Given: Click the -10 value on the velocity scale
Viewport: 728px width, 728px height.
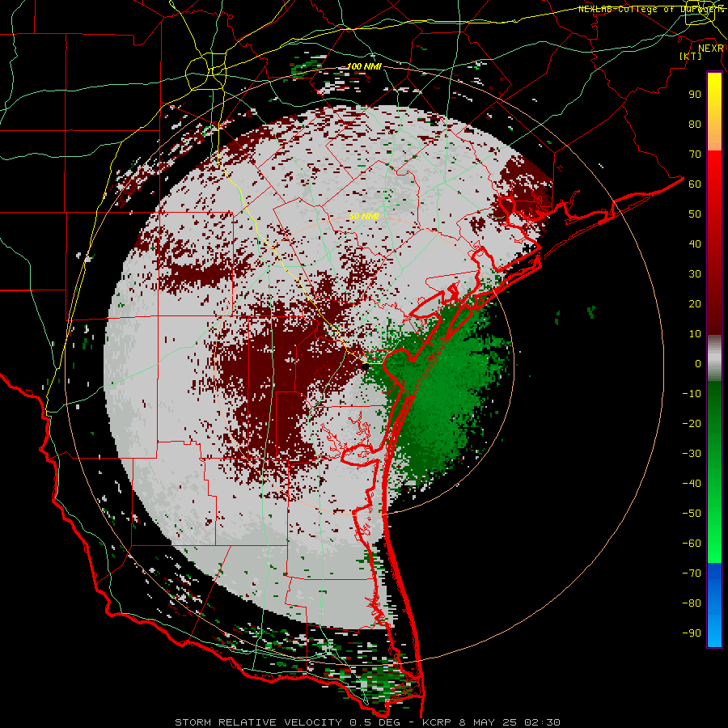Looking at the screenshot, I should [x=692, y=394].
